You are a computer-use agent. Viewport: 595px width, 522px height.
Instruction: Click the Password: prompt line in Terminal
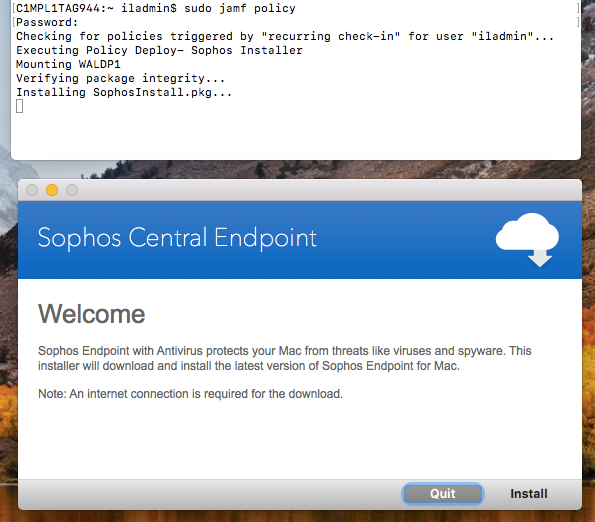(47, 22)
